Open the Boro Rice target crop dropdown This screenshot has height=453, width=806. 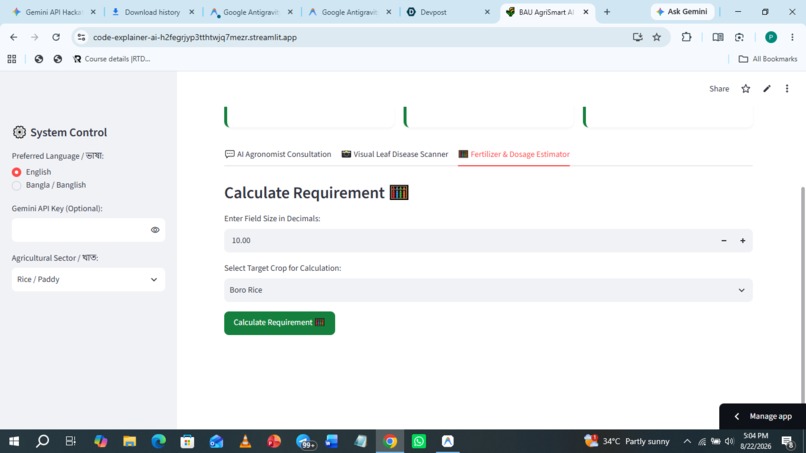[488, 290]
